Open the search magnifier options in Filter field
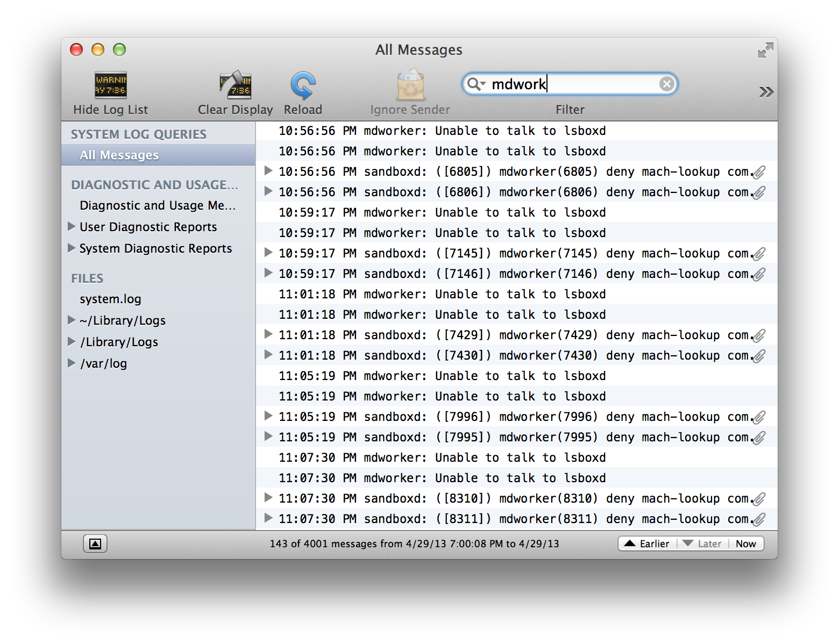This screenshot has width=839, height=644. (477, 84)
